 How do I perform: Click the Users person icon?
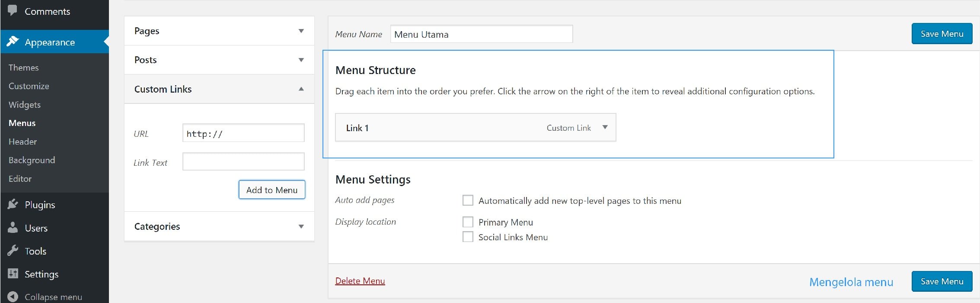[x=13, y=227]
